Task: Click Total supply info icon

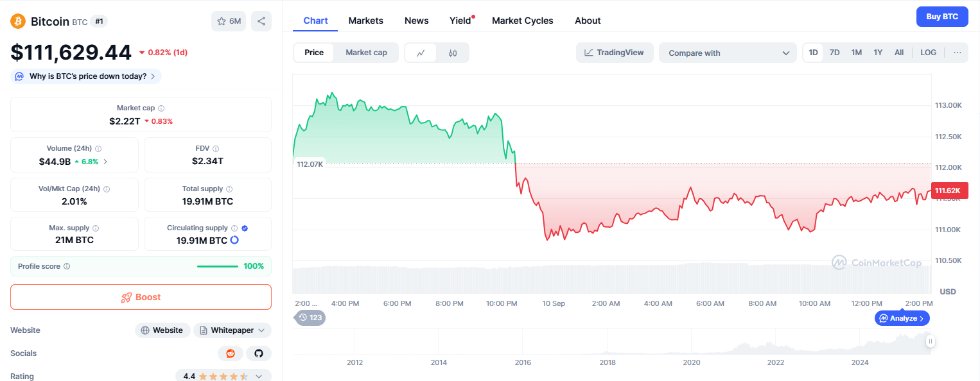Action: pos(229,189)
